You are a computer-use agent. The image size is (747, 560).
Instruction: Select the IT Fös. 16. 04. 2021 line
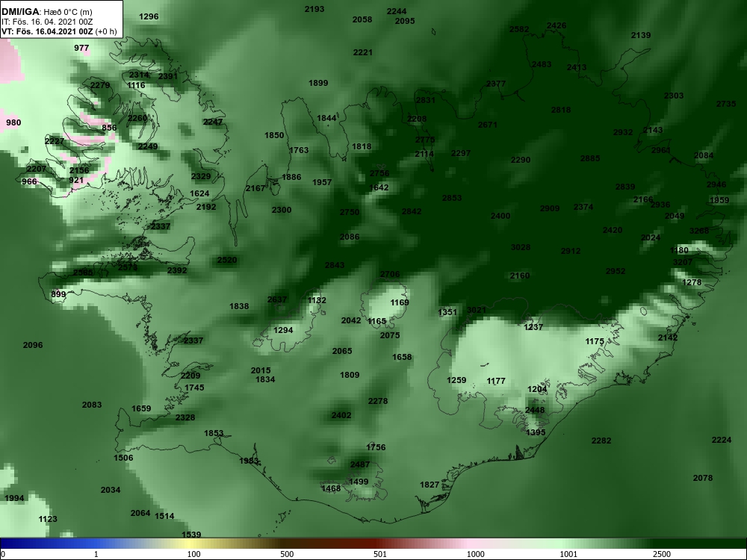coord(47,22)
